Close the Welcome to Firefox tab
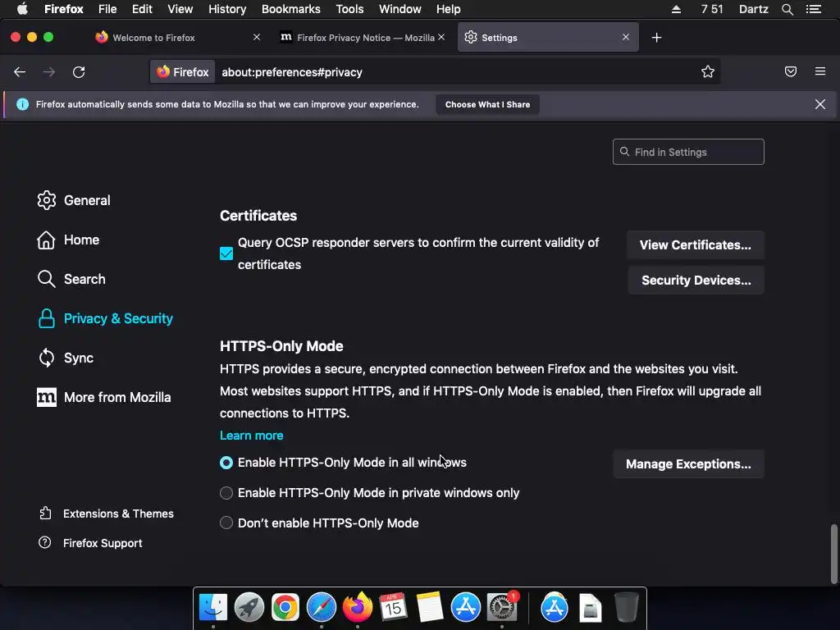Image resolution: width=840 pixels, height=630 pixels. (x=257, y=37)
